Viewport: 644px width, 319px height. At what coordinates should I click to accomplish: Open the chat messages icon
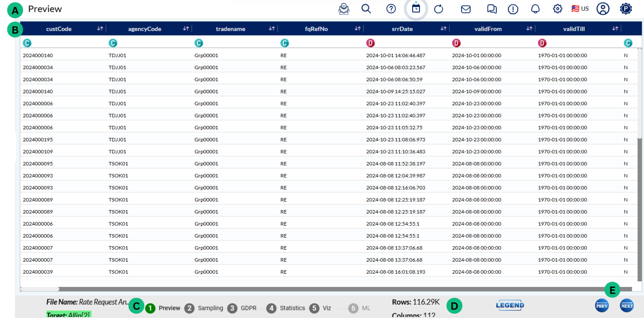point(491,9)
